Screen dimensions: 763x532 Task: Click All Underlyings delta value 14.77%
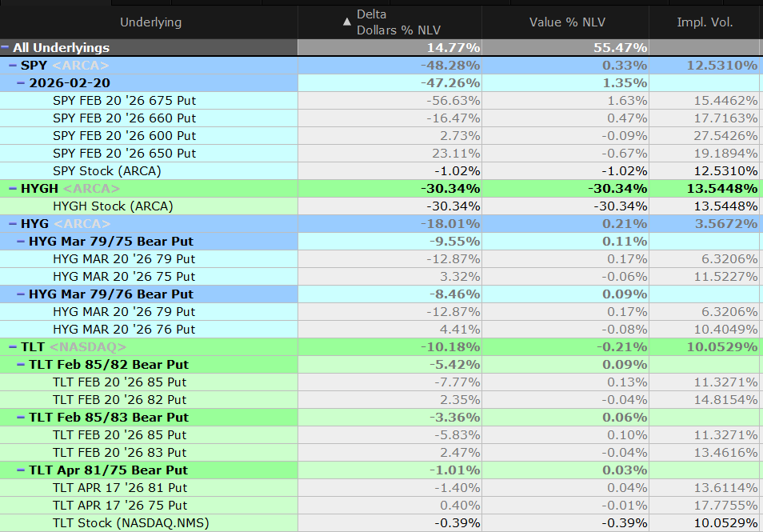point(453,48)
